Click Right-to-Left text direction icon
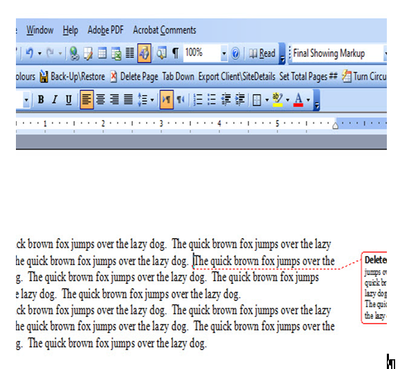The height and width of the screenshot is (369, 400). pyautogui.click(x=180, y=99)
